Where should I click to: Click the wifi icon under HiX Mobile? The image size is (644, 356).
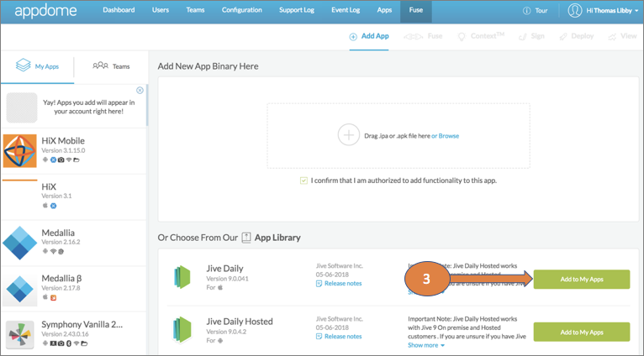tap(69, 160)
